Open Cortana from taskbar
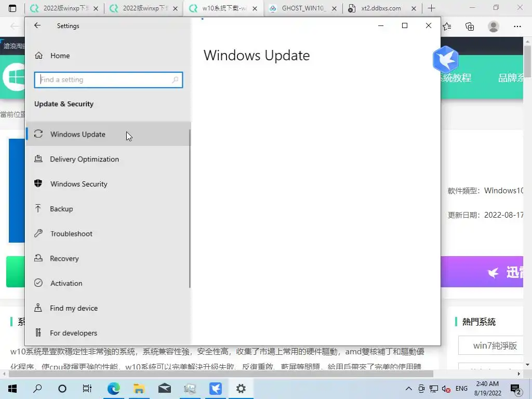Screen dimensions: 532x399 [62, 389]
